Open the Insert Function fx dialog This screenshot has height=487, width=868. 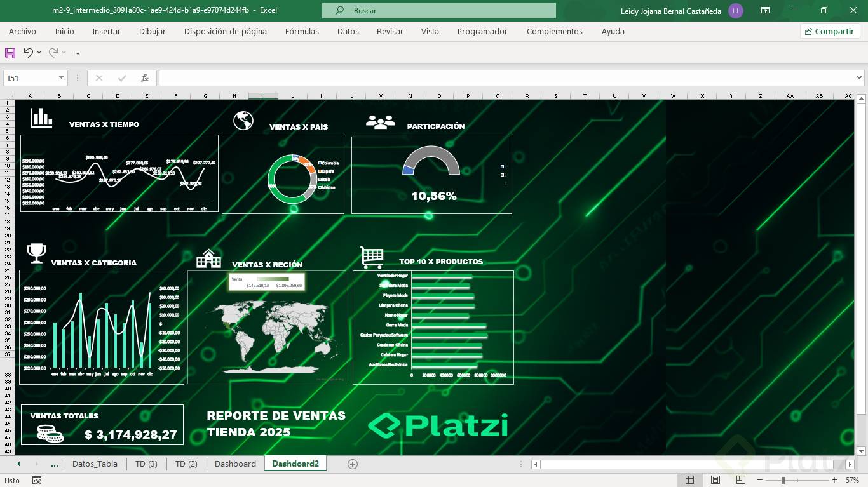tap(145, 78)
